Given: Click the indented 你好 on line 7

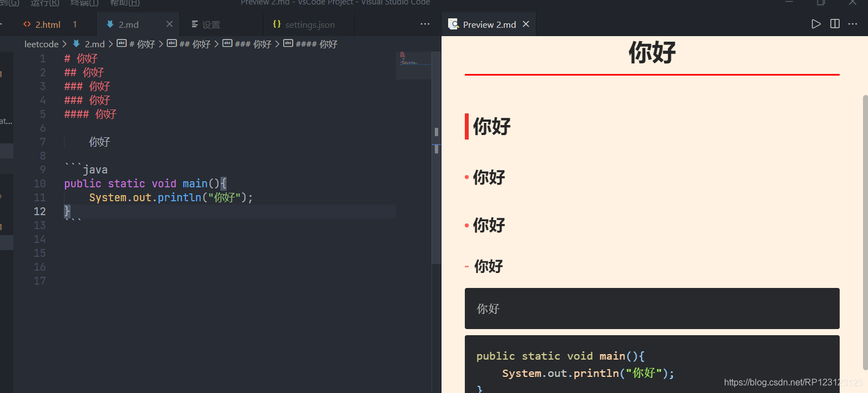Looking at the screenshot, I should coord(99,142).
